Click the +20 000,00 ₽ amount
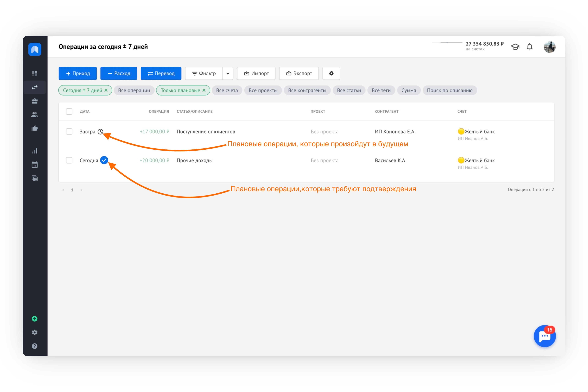Image resolution: width=588 pixels, height=392 pixels. click(154, 160)
